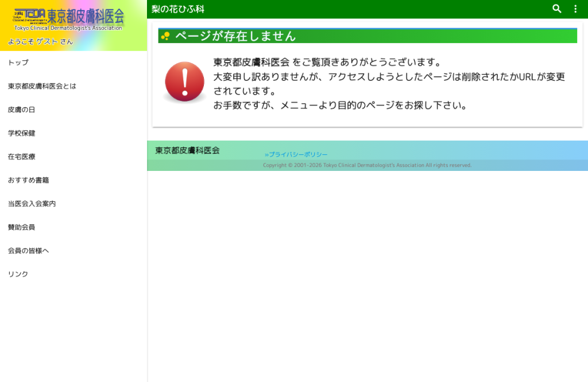Select 在宅医療 in sidebar

point(73,157)
